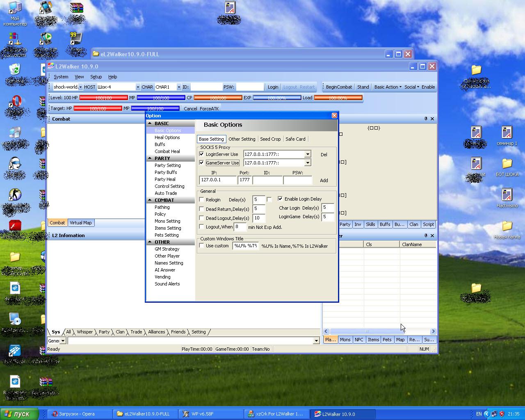Enable the Relogin checkbox
Screen dimensions: 525x420
tap(201, 199)
